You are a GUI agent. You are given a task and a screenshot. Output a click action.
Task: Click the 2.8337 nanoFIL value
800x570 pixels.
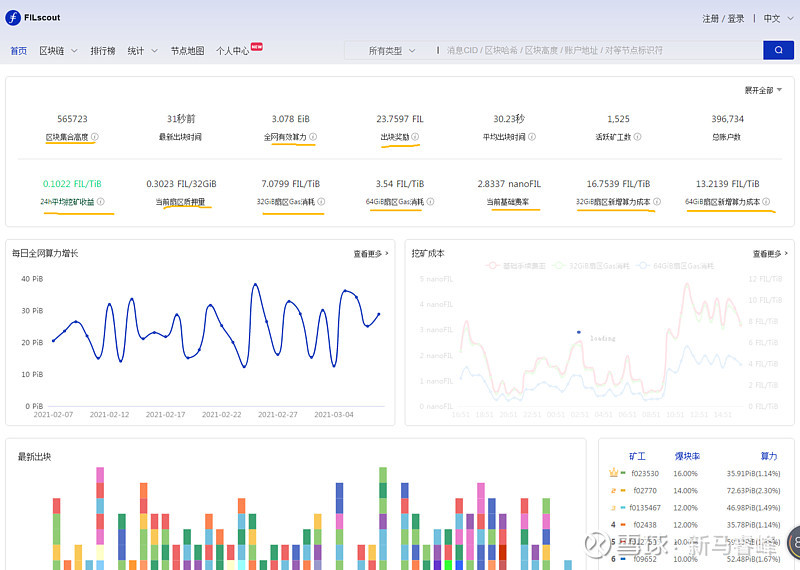coord(509,184)
